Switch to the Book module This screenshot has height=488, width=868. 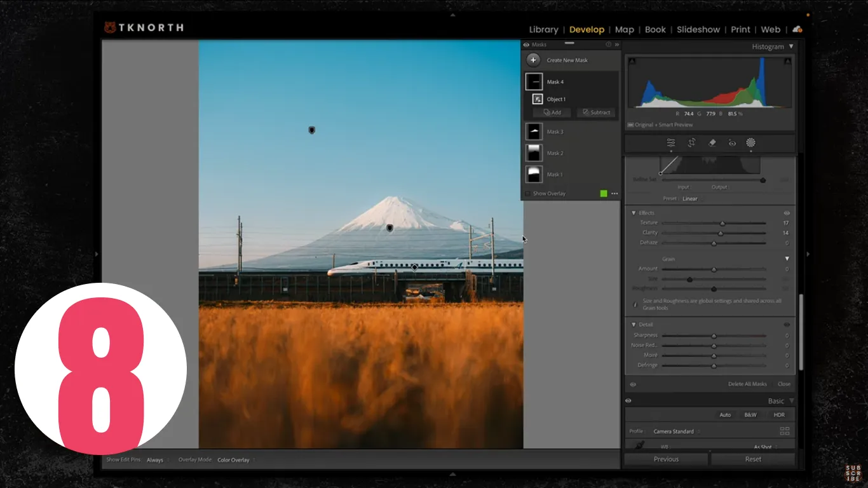pos(655,29)
